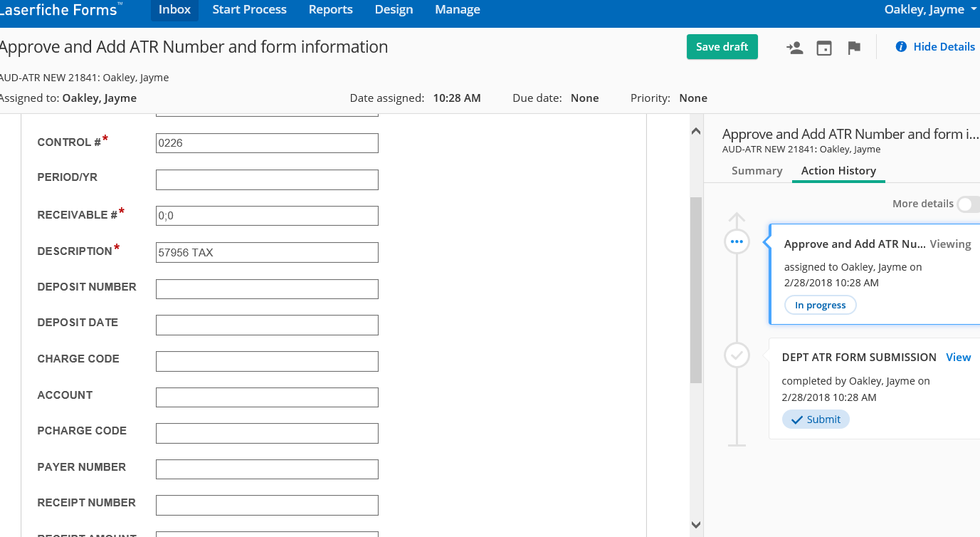The width and height of the screenshot is (980, 537).
Task: Click the ACCOUNT input field
Action: (267, 397)
